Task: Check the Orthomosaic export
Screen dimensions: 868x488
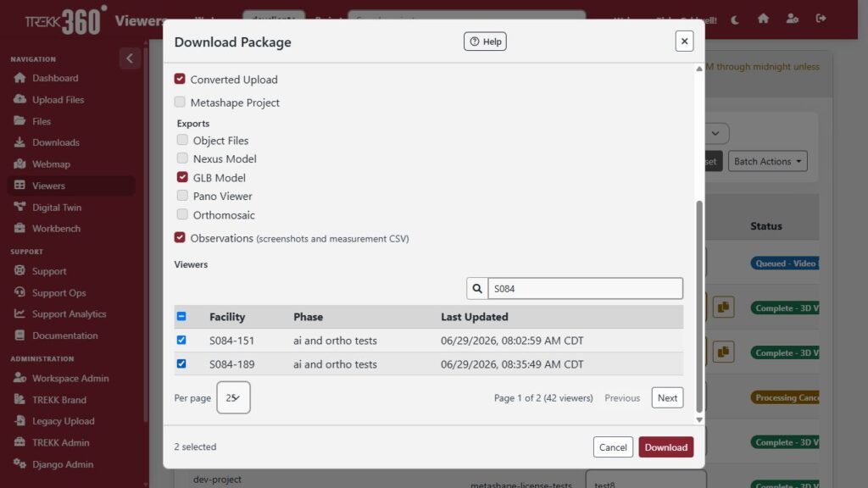Action: point(182,214)
